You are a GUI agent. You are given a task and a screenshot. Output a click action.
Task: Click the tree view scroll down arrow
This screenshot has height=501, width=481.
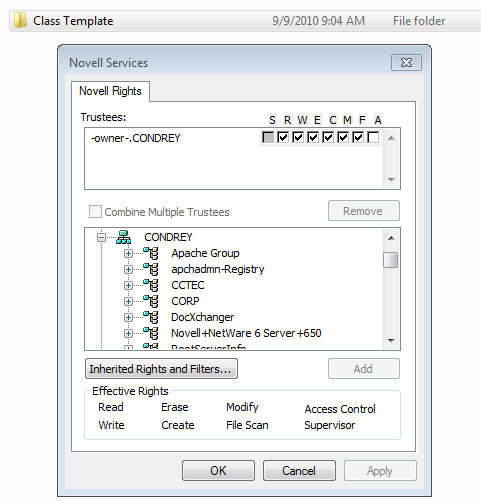391,341
